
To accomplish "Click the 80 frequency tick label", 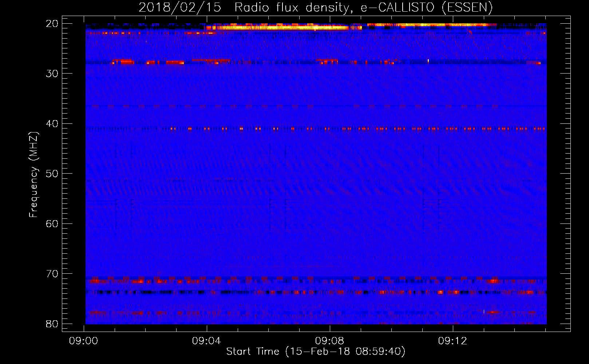I will point(52,324).
